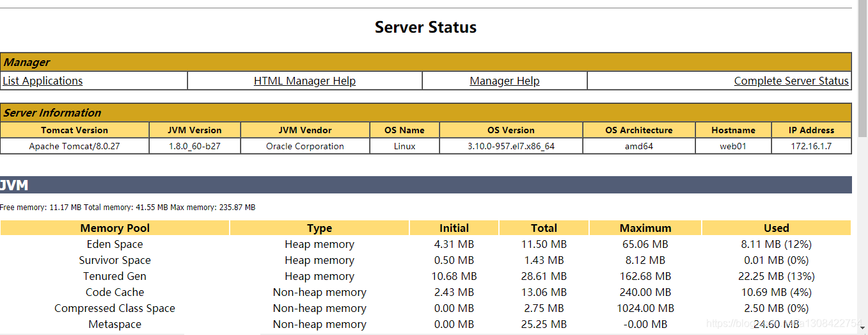The height and width of the screenshot is (335, 868).
Task: Select the Apache Tomcat/8.0.27 value
Action: (x=75, y=146)
